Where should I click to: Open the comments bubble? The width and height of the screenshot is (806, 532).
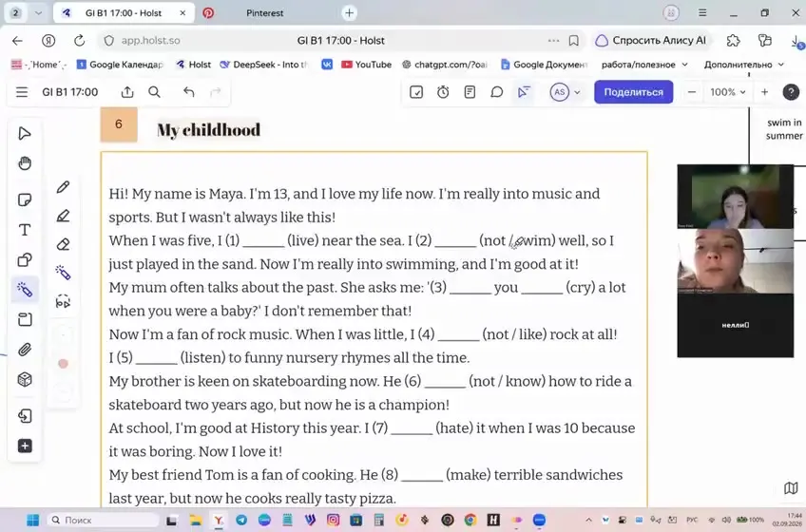point(496,92)
